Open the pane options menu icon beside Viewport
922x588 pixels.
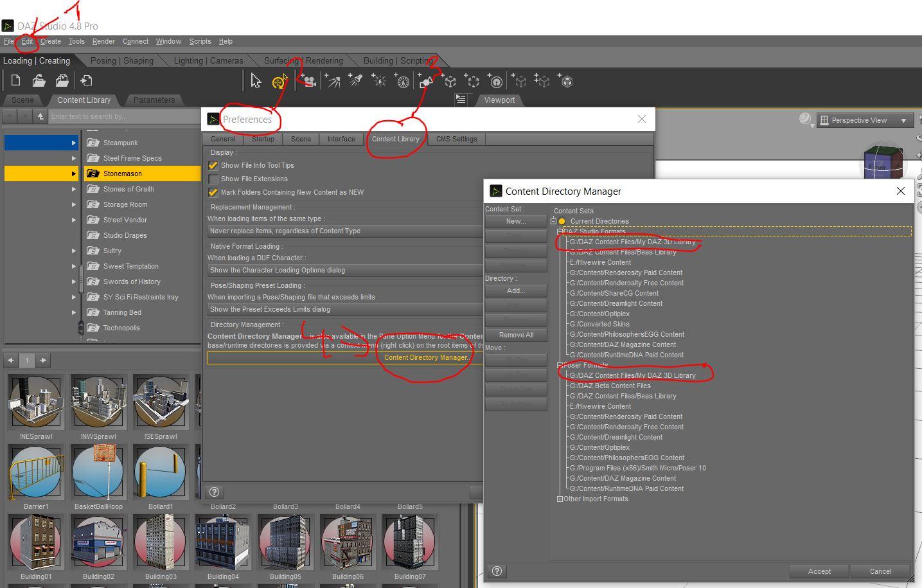click(x=461, y=100)
